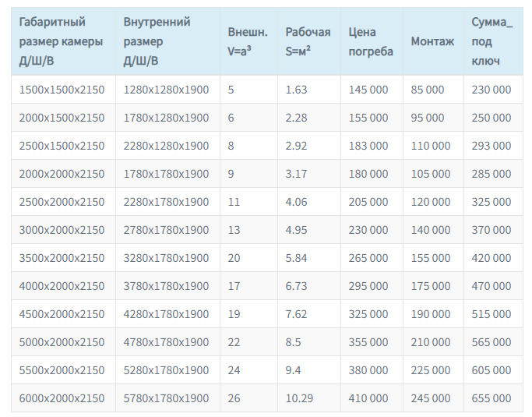Click the working area value 4.06
The height and width of the screenshot is (417, 532).
tap(296, 202)
